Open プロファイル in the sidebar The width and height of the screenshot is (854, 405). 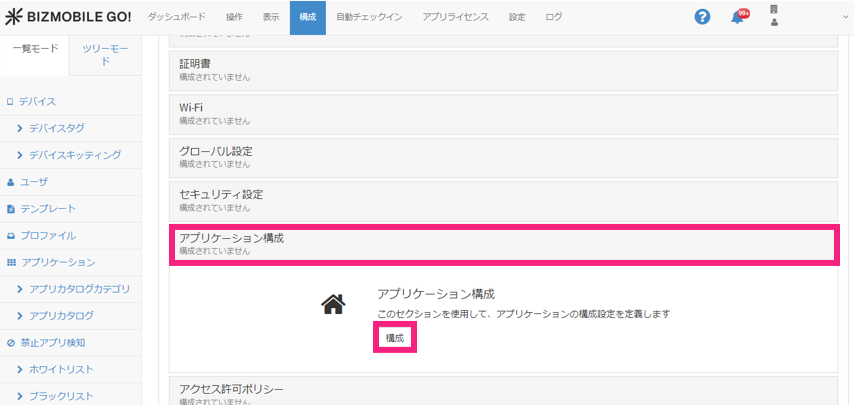click(48, 236)
